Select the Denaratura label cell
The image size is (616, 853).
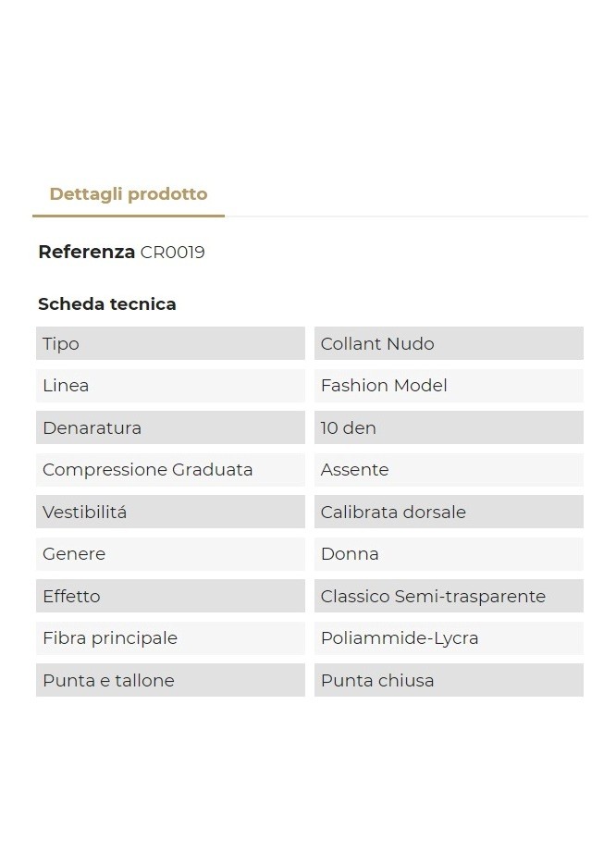(170, 428)
